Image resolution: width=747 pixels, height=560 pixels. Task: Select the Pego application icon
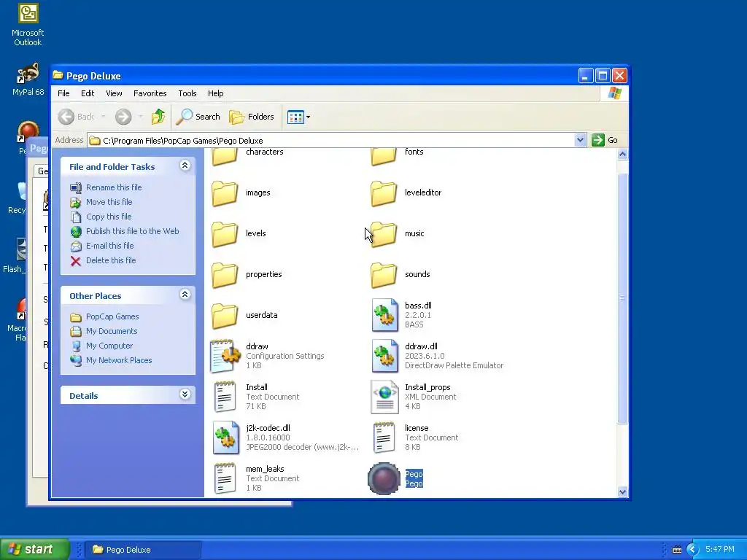[x=384, y=478]
